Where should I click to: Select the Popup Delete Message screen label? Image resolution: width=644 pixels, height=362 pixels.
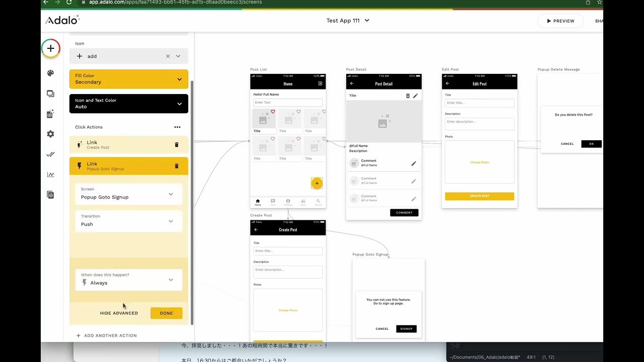[558, 69]
